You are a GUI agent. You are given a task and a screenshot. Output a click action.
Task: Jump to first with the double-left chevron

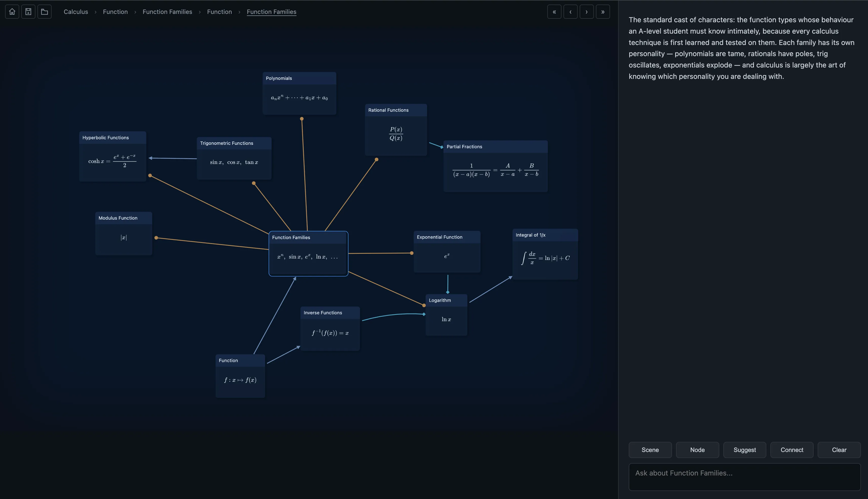coord(554,12)
